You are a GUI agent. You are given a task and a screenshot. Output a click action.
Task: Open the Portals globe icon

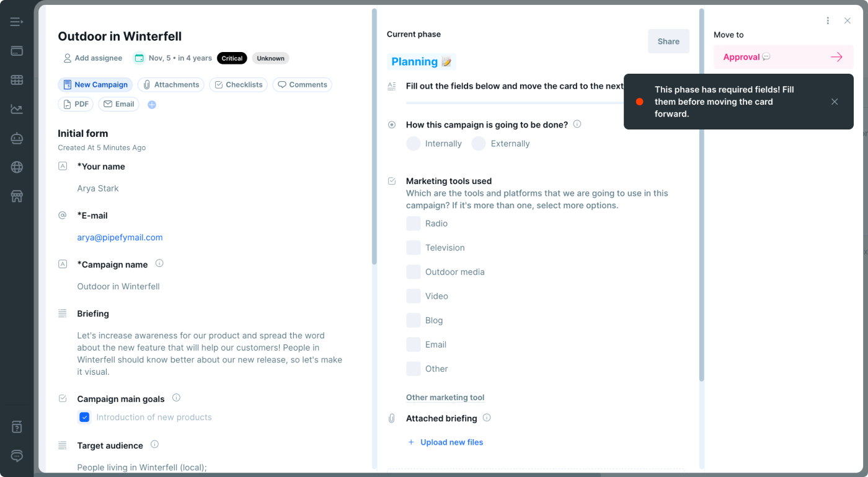tap(16, 167)
